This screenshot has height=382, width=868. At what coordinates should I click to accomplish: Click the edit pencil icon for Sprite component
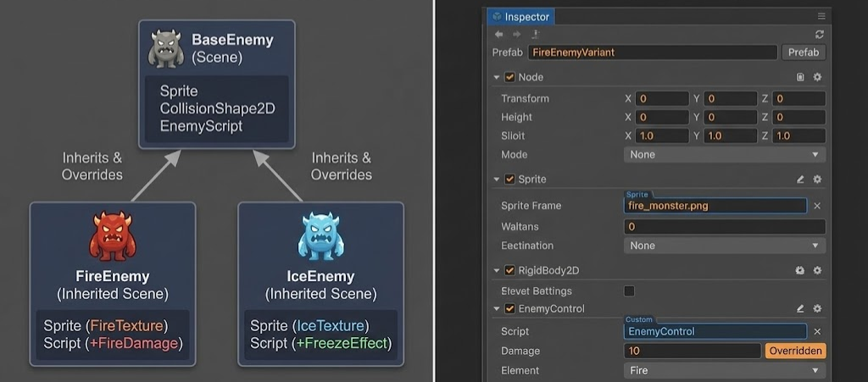tap(800, 180)
